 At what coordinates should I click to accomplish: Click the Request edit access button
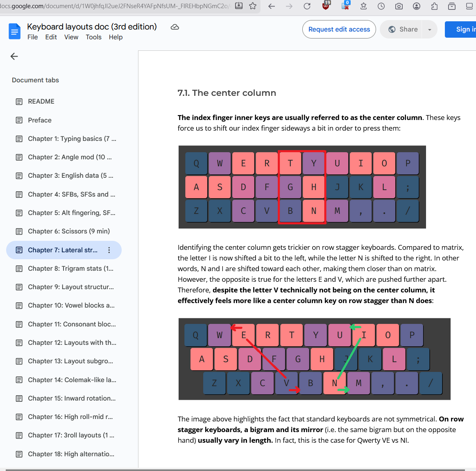click(339, 29)
